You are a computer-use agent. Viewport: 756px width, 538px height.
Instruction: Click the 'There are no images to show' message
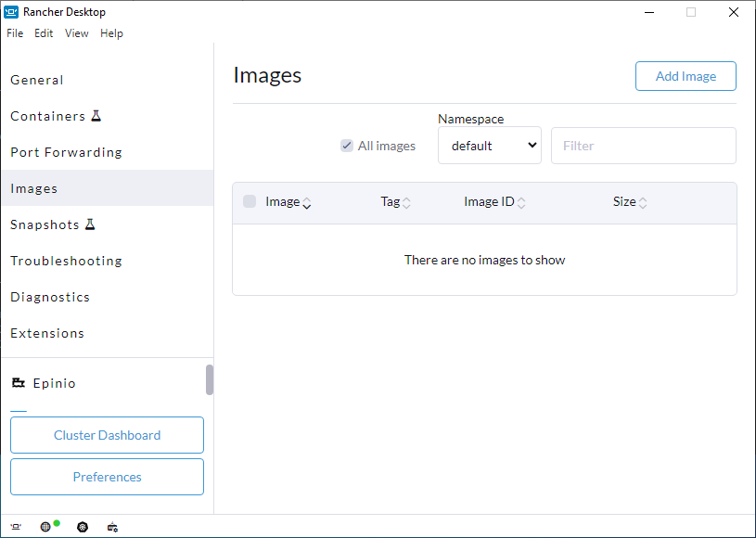(x=484, y=260)
